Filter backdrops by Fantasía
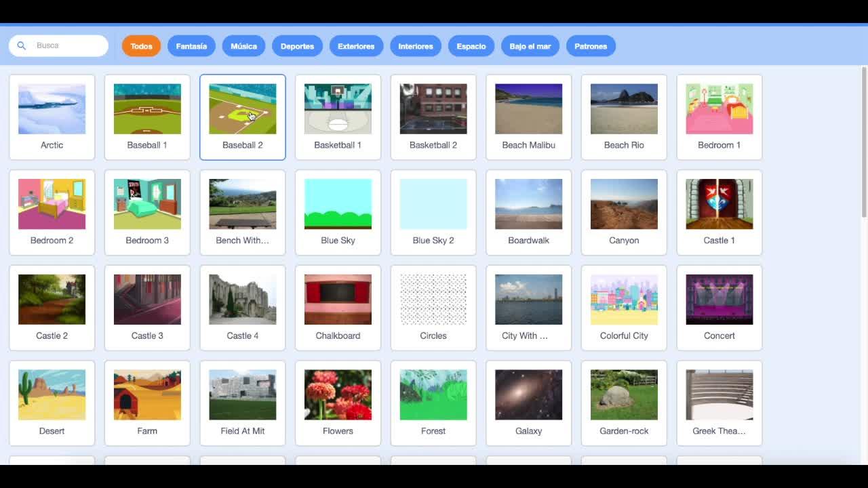Viewport: 868px width, 488px height. [191, 46]
